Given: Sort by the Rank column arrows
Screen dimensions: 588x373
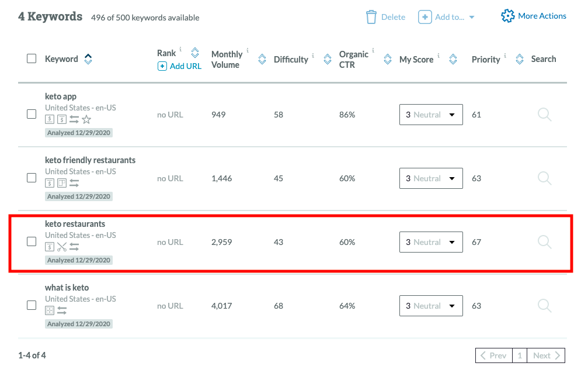Looking at the screenshot, I should tap(195, 53).
